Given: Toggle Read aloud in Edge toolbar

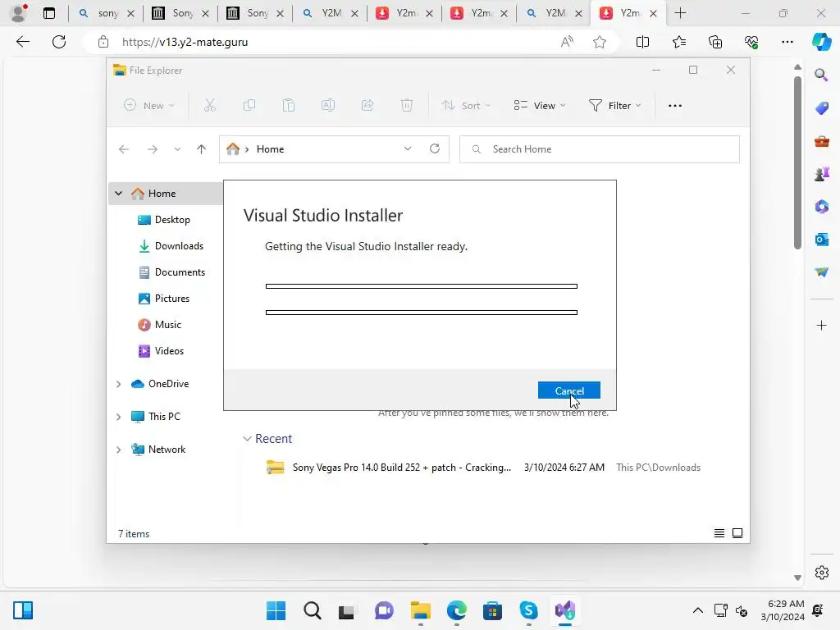Looking at the screenshot, I should click(567, 42).
